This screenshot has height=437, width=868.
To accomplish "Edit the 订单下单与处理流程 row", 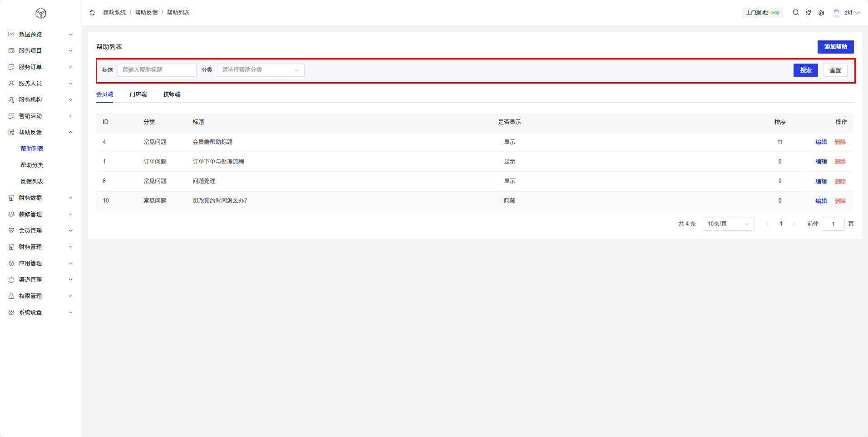I will (821, 162).
